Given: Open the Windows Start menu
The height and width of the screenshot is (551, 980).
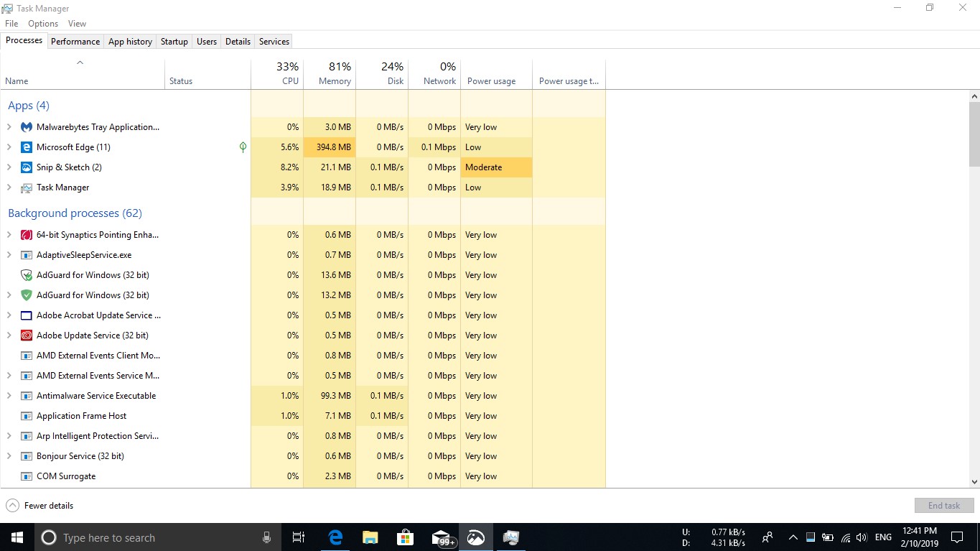Looking at the screenshot, I should [17, 537].
